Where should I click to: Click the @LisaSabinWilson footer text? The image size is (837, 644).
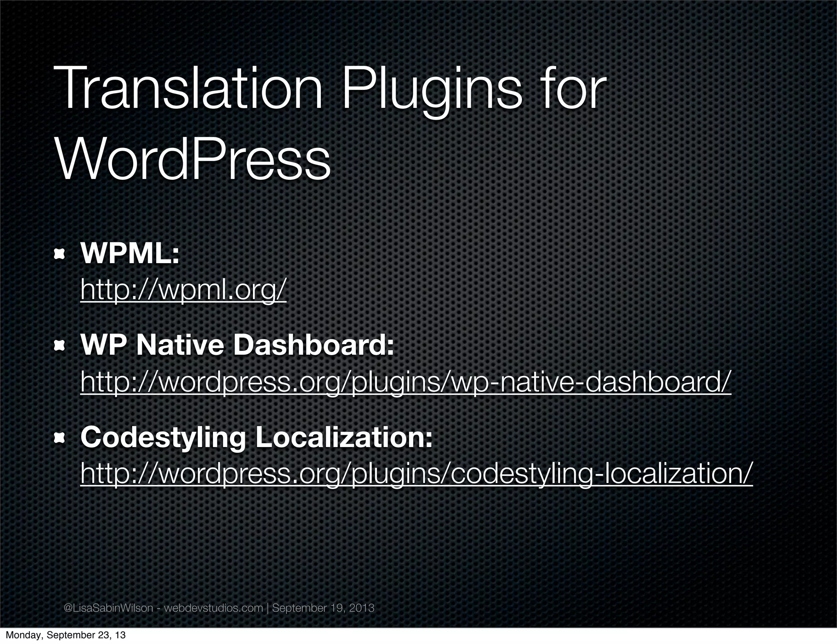tap(219, 608)
